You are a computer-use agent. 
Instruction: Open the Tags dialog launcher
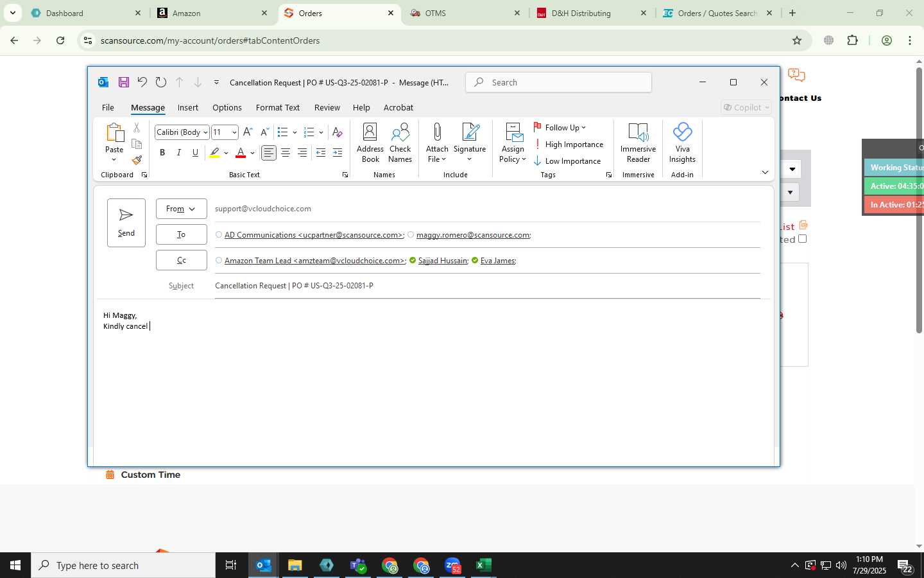click(608, 175)
